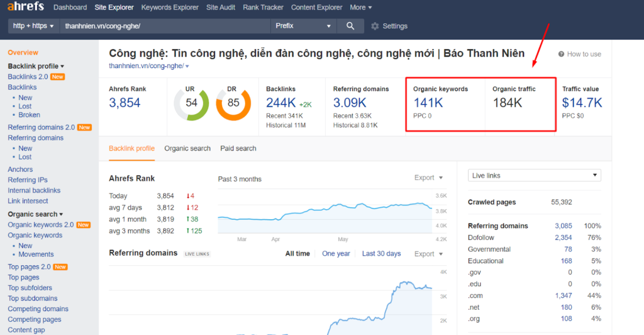The image size is (644, 335).
Task: Switch to the Organic search tab
Action: (187, 149)
